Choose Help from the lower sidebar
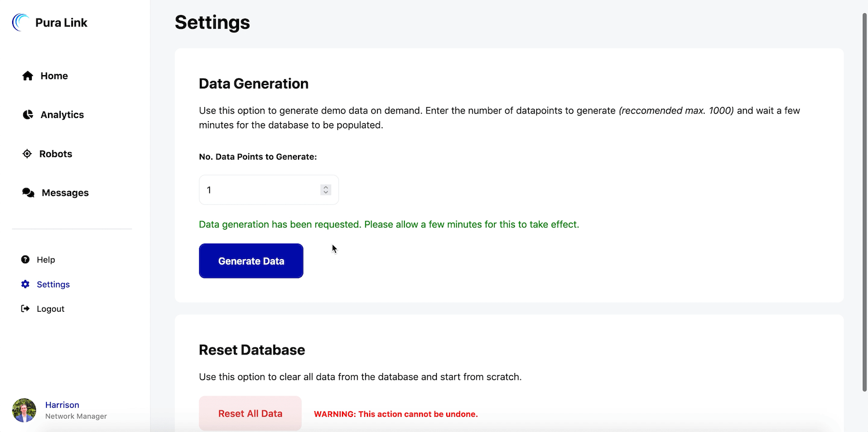The width and height of the screenshot is (868, 432). click(46, 259)
